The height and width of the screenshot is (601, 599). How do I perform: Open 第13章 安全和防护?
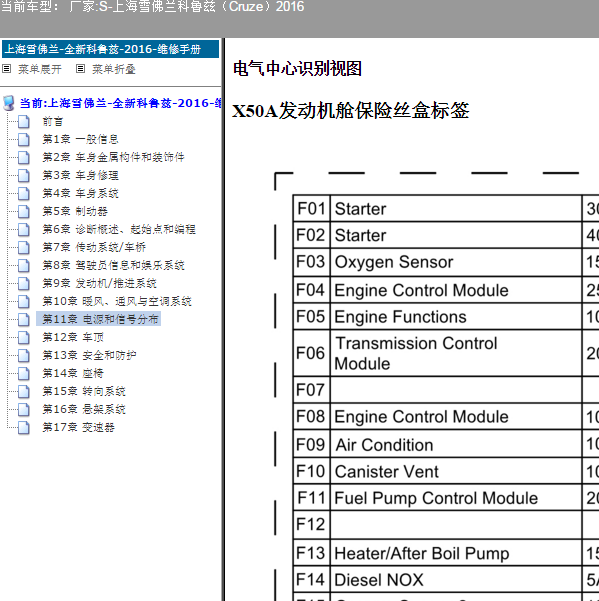point(89,356)
